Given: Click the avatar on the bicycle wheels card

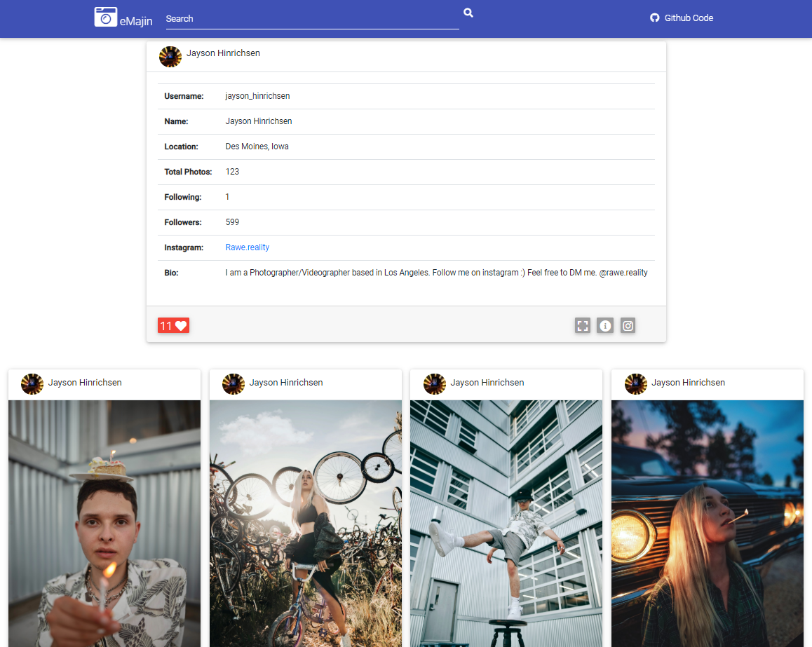Looking at the screenshot, I should (x=234, y=383).
